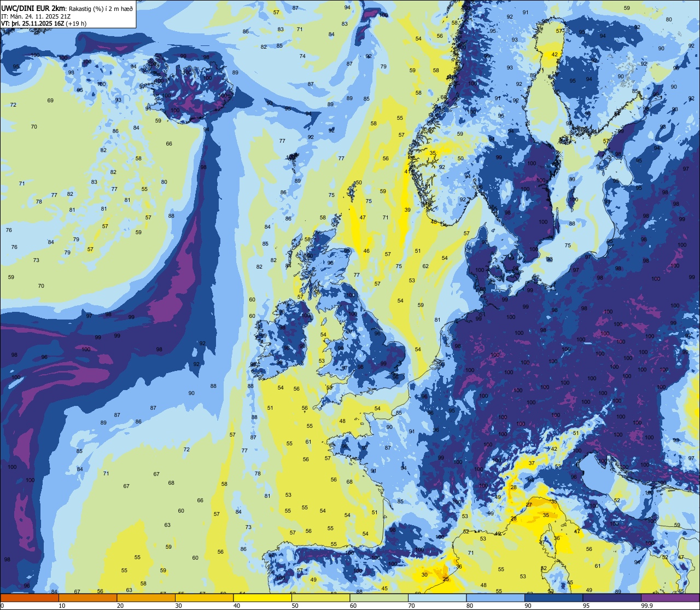Select the 27 value in northern Italy
The height and width of the screenshot is (610, 700).
pos(529,504)
